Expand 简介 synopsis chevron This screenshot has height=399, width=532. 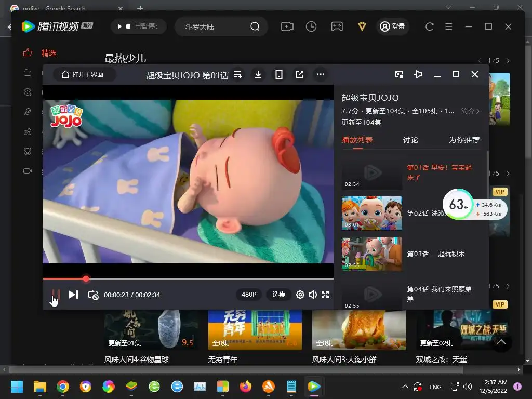[471, 111]
